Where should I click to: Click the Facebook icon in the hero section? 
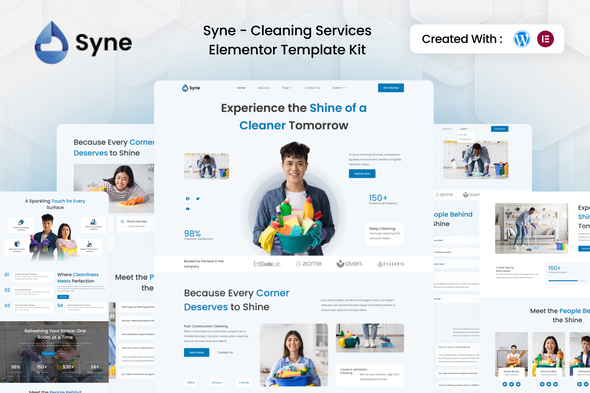coord(187,198)
